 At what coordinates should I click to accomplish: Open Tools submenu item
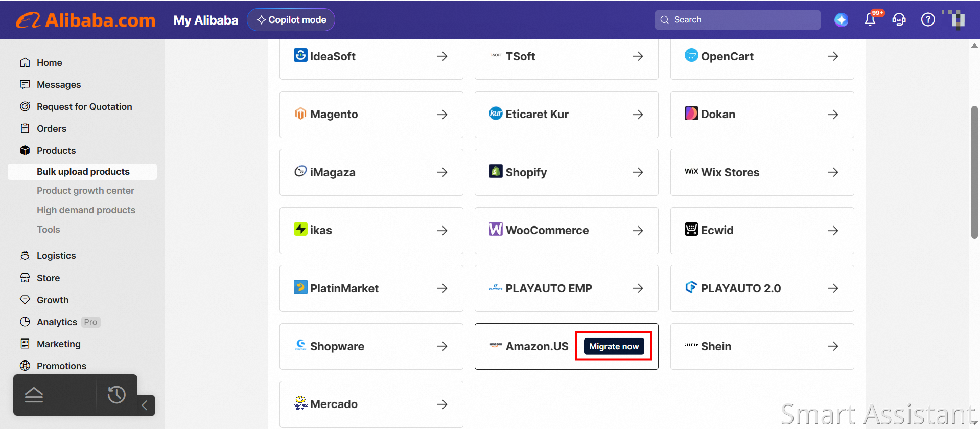[x=49, y=230]
